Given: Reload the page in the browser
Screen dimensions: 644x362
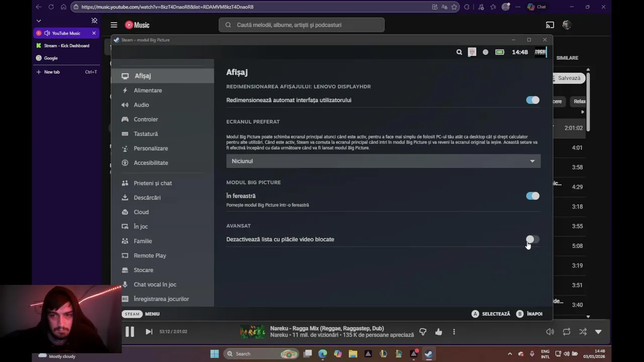Looking at the screenshot, I should (x=51, y=7).
